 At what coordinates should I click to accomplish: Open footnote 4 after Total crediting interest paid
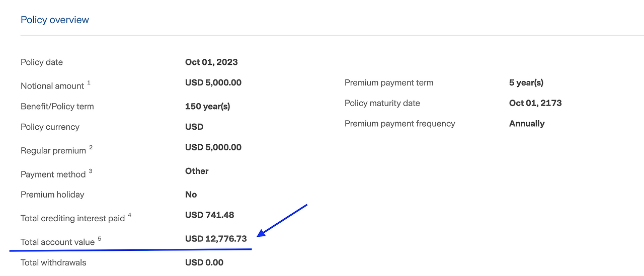(129, 215)
